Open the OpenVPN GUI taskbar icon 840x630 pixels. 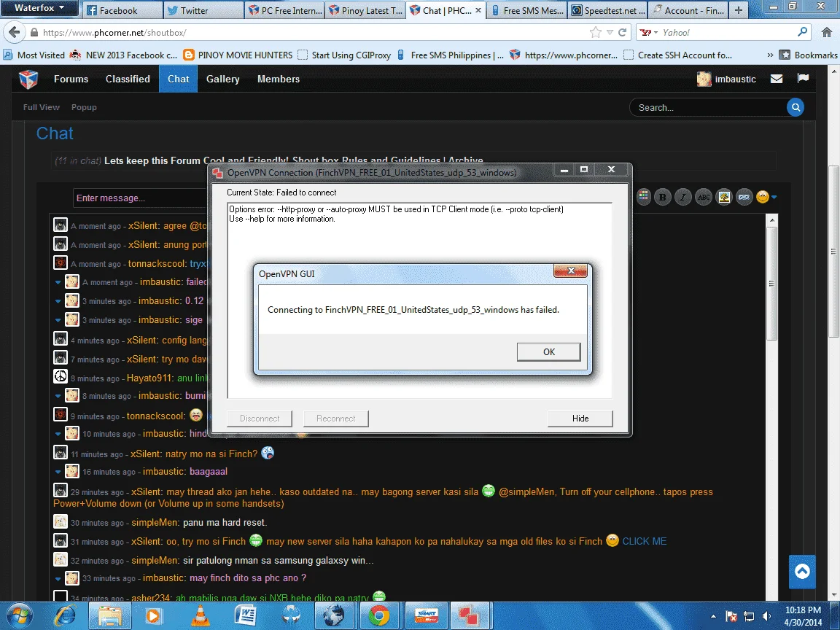tap(468, 616)
